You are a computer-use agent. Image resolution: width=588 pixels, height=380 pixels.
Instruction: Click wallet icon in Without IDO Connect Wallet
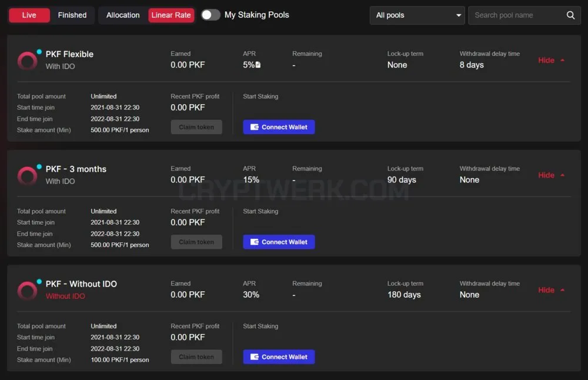254,356
